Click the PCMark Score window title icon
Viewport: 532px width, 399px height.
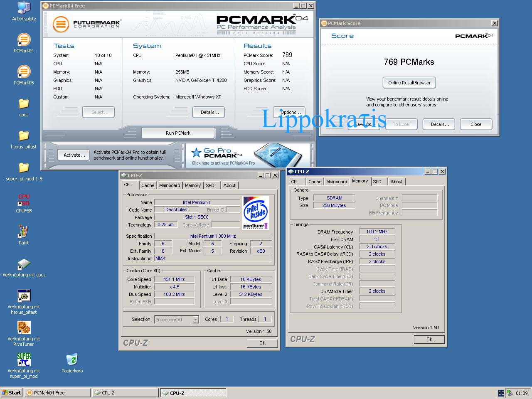pyautogui.click(x=324, y=23)
